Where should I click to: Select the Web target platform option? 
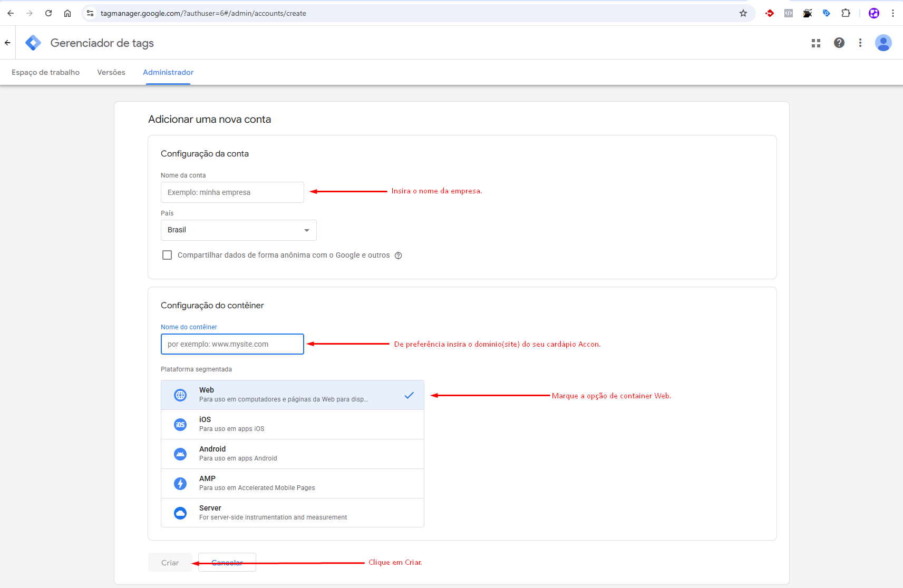pos(293,395)
